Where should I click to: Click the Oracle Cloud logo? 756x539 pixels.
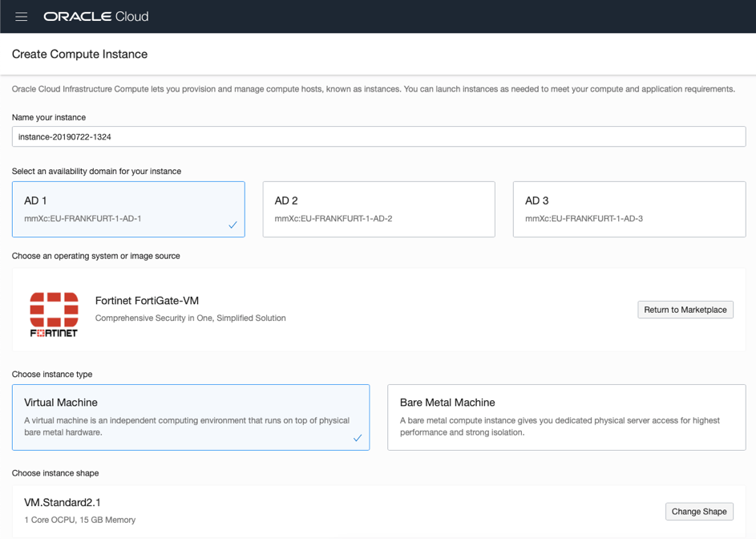(x=95, y=16)
